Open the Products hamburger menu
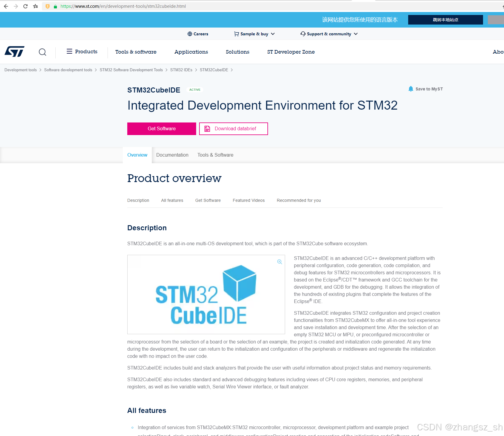The width and height of the screenshot is (504, 436). point(69,51)
